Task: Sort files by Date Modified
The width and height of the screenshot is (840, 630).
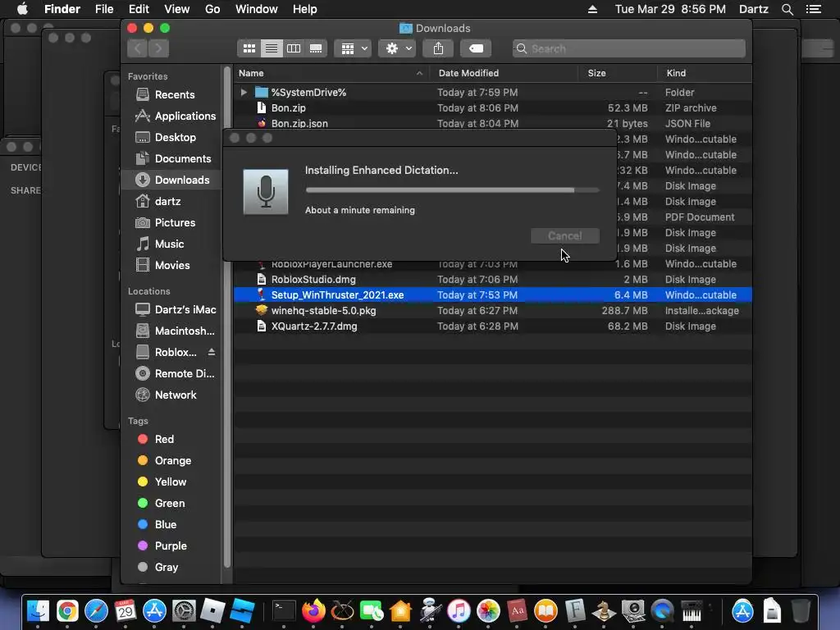Action: (504, 73)
